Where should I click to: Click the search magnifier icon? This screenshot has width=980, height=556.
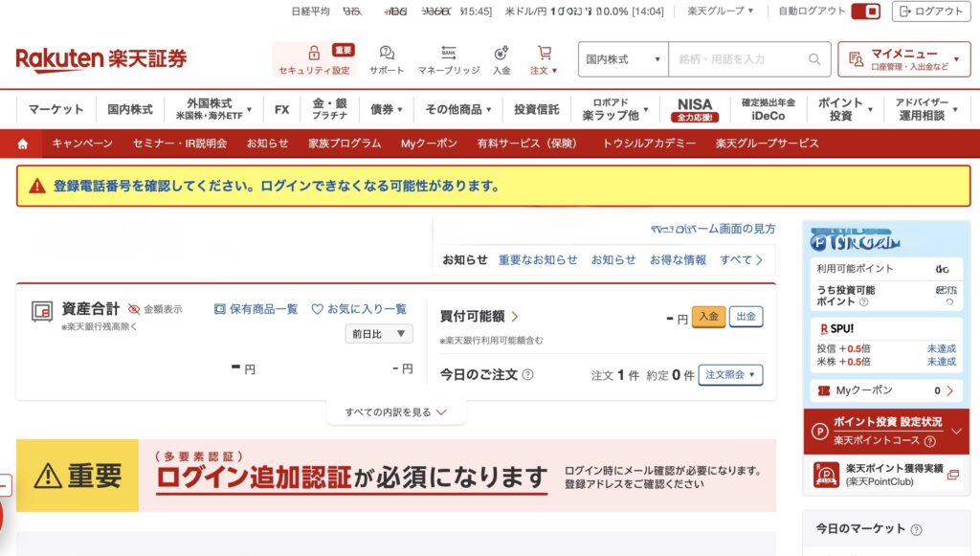814,59
